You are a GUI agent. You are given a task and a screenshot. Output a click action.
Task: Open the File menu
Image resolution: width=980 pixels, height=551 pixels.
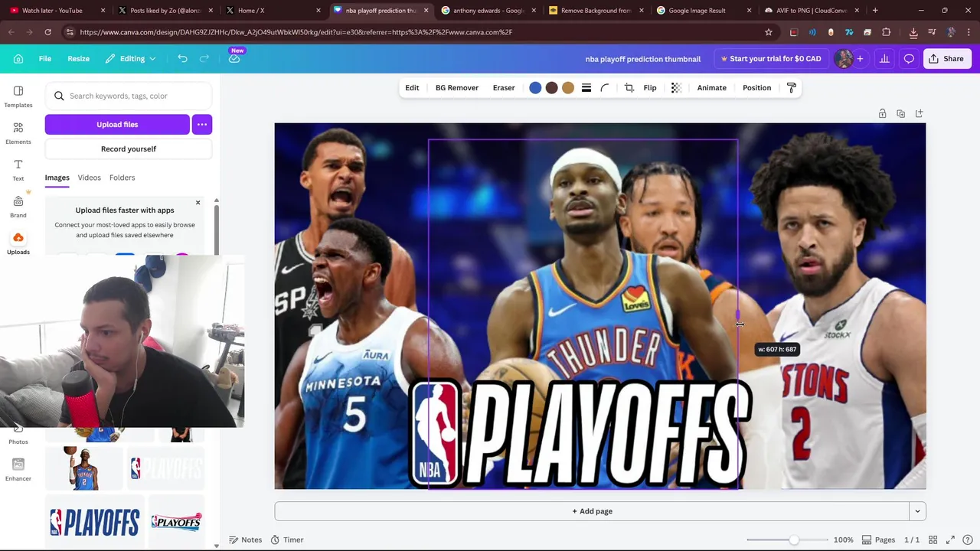tap(45, 59)
